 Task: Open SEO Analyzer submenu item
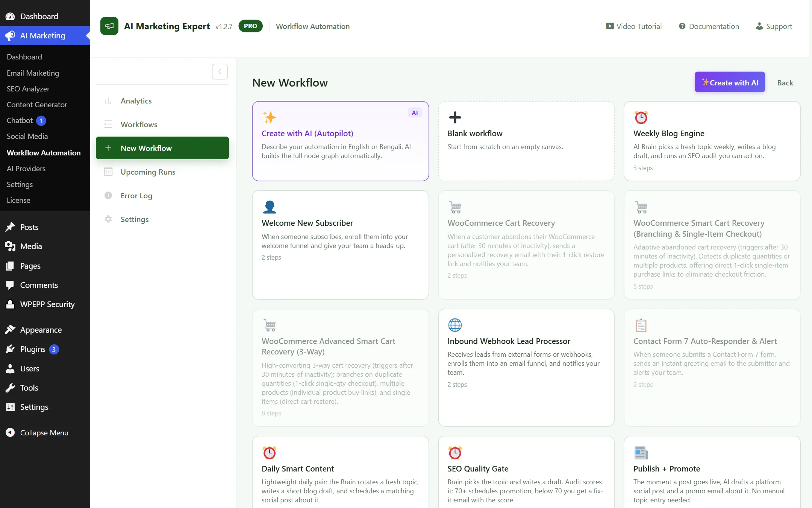(28, 89)
